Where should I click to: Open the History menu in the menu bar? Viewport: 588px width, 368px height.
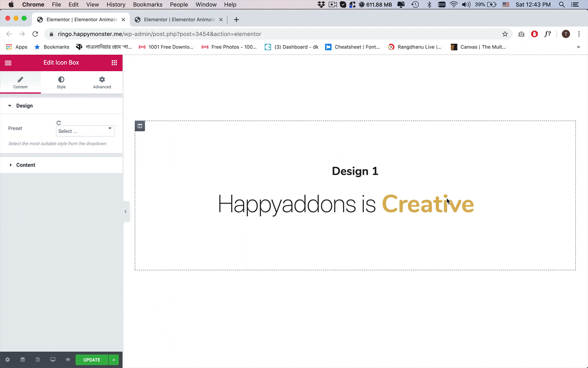pyautogui.click(x=116, y=4)
